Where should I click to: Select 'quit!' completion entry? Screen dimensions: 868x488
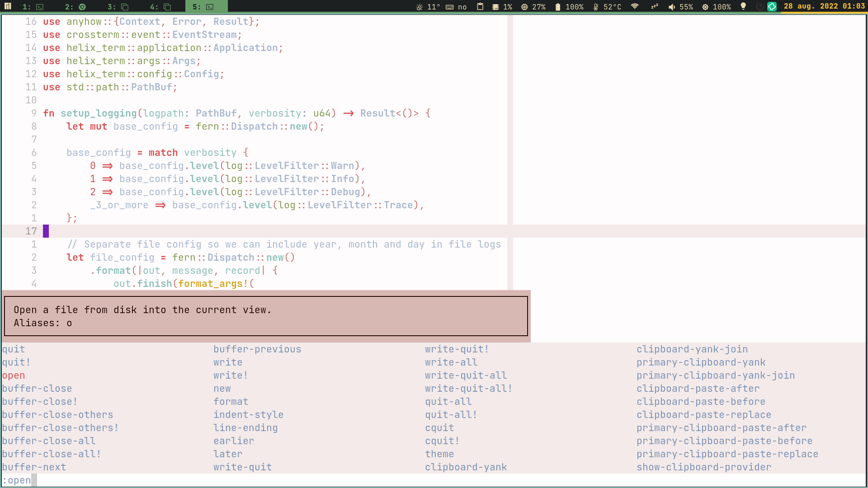tap(16, 362)
